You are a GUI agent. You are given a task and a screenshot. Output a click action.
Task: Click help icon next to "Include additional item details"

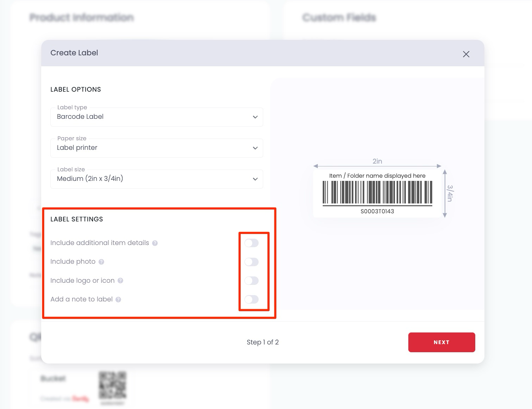[155, 243]
